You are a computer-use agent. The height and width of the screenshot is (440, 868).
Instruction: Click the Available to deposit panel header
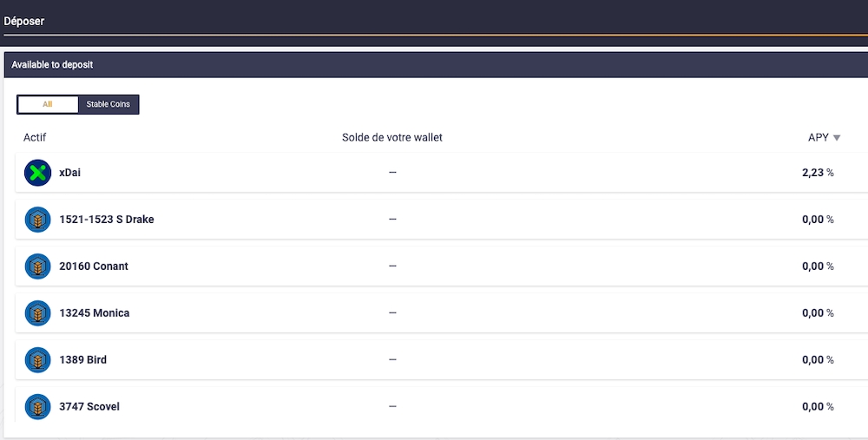[x=437, y=65]
